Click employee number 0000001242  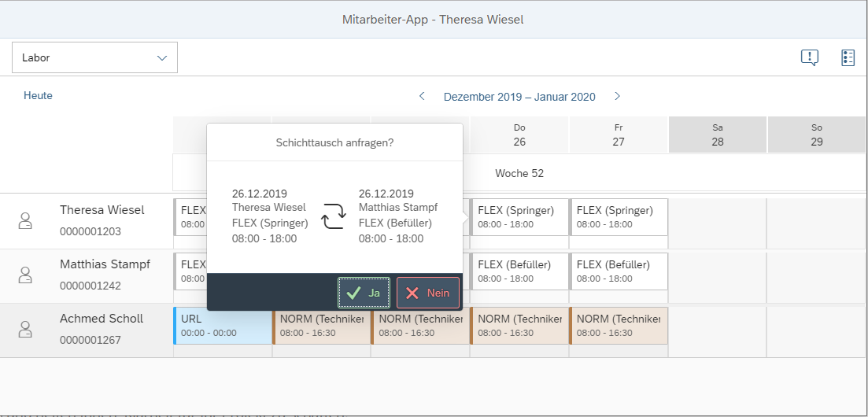90,286
